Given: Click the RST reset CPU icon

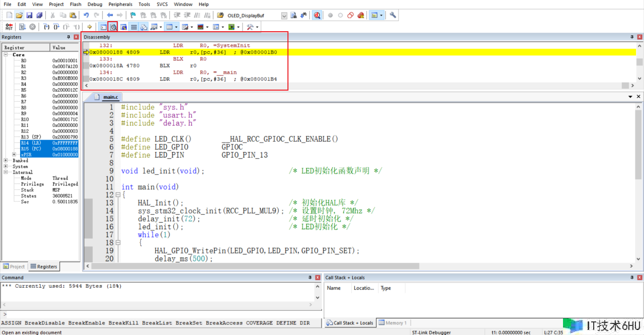Looking at the screenshot, I should [x=9, y=27].
